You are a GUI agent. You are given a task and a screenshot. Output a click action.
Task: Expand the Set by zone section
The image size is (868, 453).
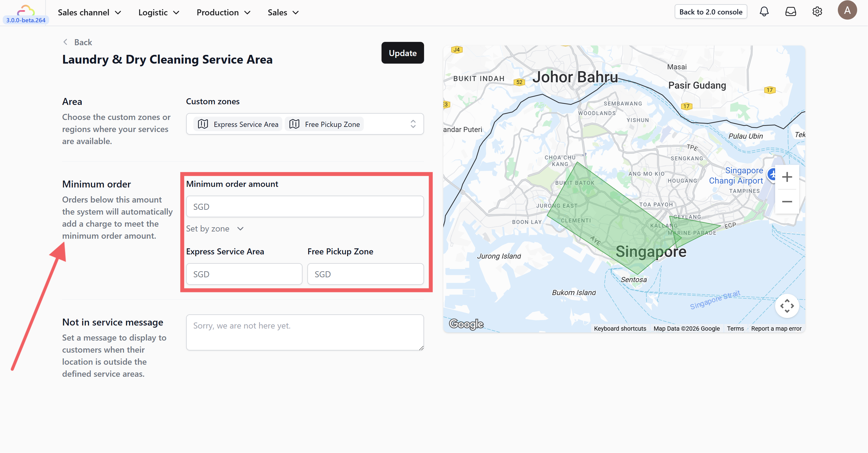(215, 229)
